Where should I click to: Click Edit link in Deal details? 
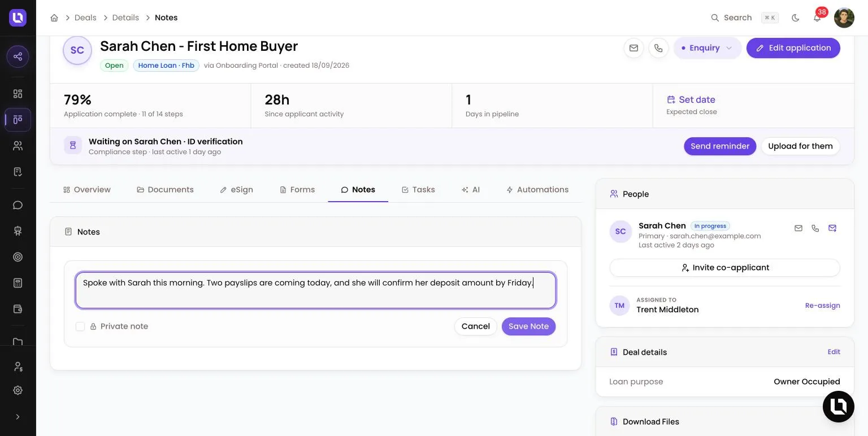click(834, 352)
